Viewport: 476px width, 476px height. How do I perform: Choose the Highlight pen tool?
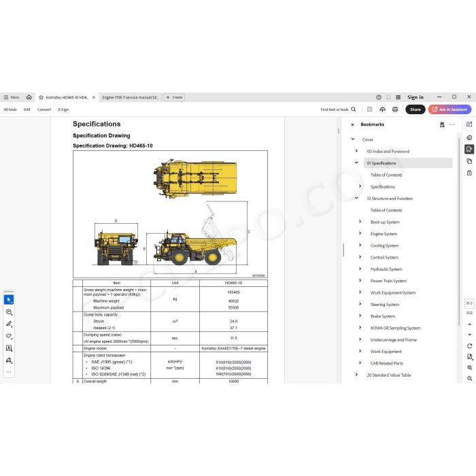point(9,324)
